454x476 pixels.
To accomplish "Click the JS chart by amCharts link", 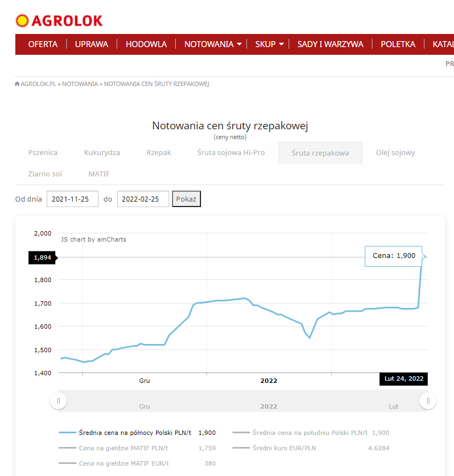I will click(94, 239).
